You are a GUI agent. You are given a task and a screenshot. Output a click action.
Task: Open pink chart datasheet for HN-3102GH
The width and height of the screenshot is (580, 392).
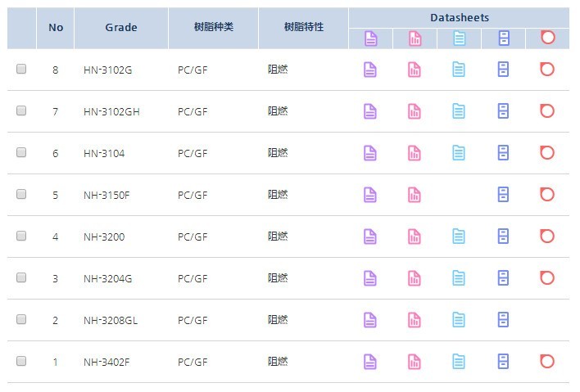(415, 111)
